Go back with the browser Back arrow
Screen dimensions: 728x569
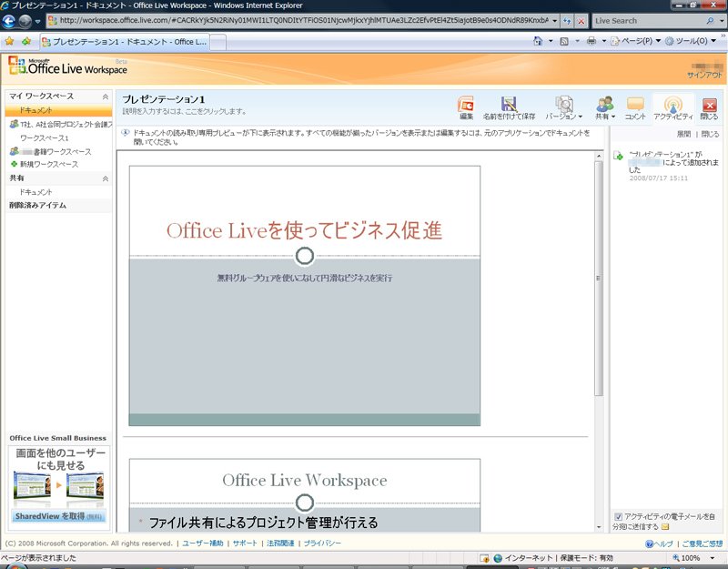pos(9,21)
